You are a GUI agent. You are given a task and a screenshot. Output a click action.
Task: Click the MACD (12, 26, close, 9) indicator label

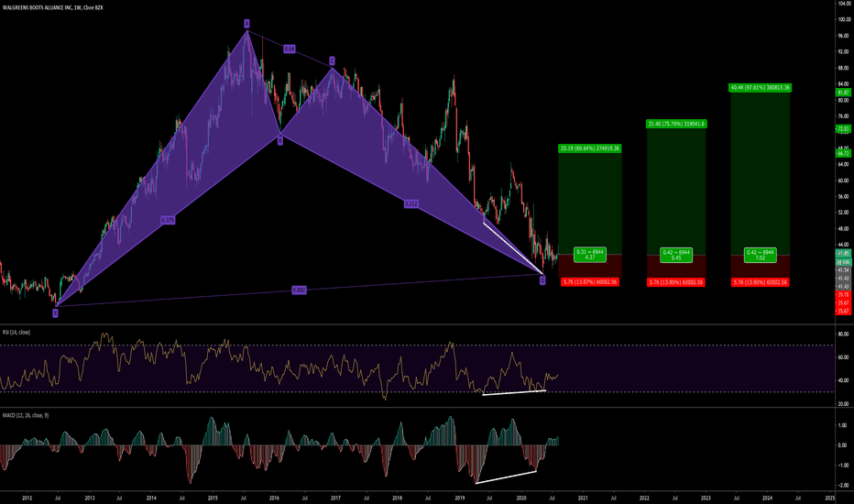25,415
